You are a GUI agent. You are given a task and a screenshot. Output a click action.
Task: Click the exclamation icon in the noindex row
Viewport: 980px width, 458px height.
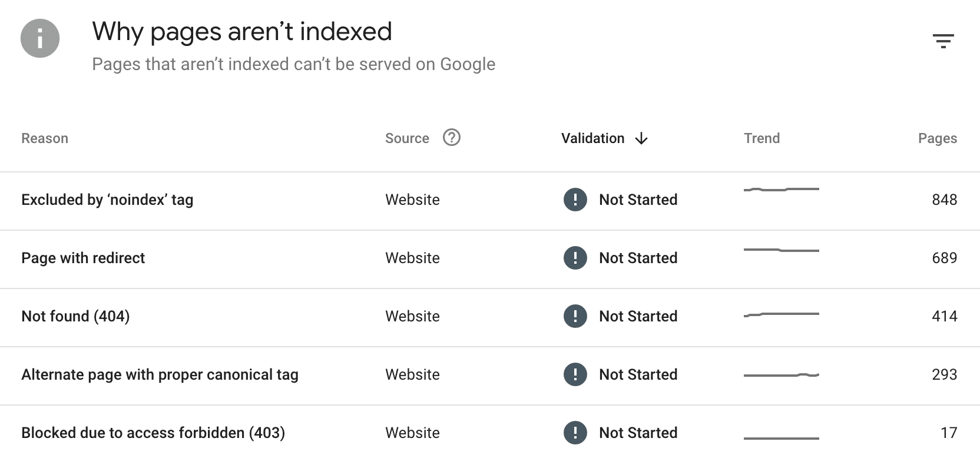(x=575, y=200)
